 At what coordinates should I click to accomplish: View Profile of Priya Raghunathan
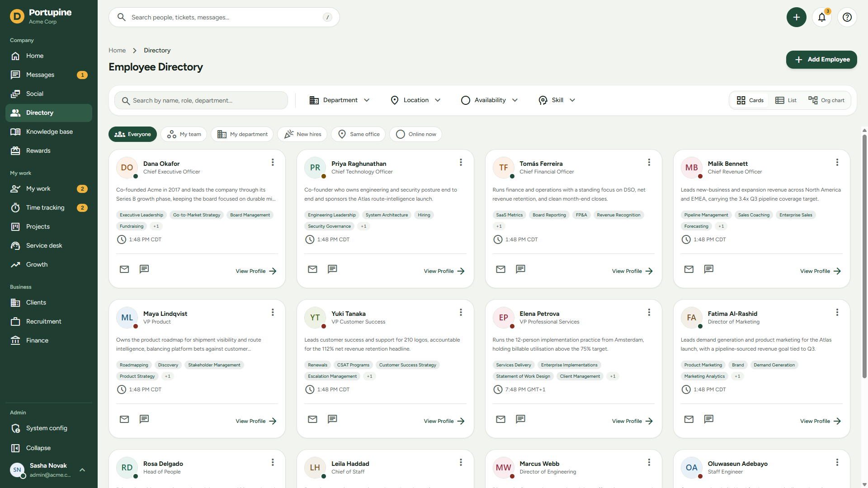coord(444,271)
